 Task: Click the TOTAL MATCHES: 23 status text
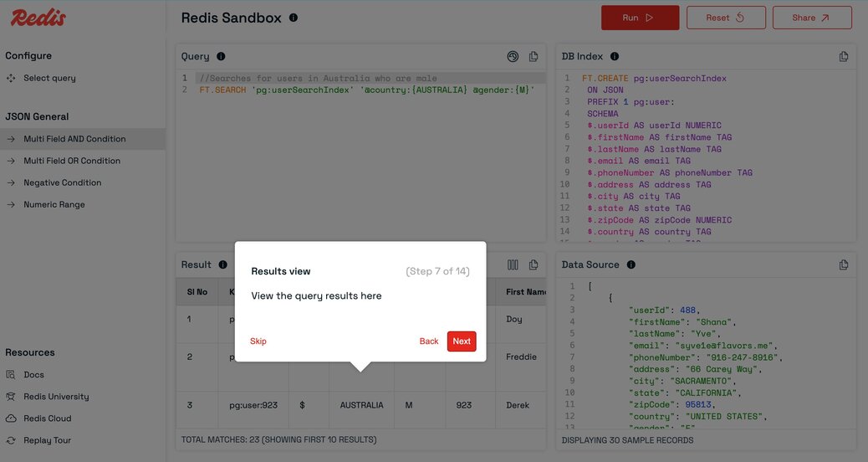point(279,440)
